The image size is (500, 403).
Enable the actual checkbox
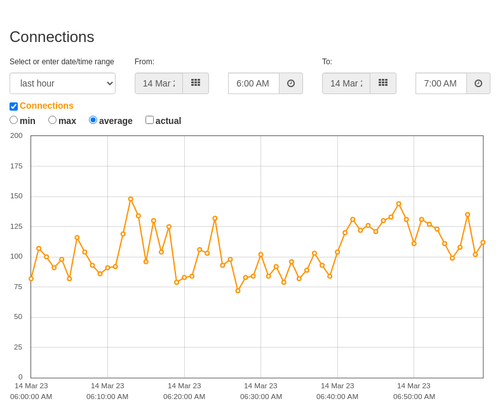tap(150, 120)
